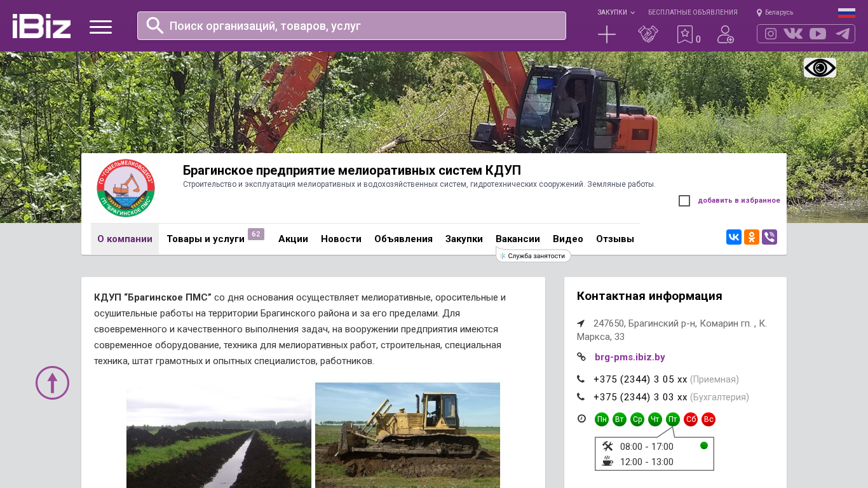Open the yellow bulldozer photo
Viewport: 868px width, 488px height.
[x=407, y=435]
